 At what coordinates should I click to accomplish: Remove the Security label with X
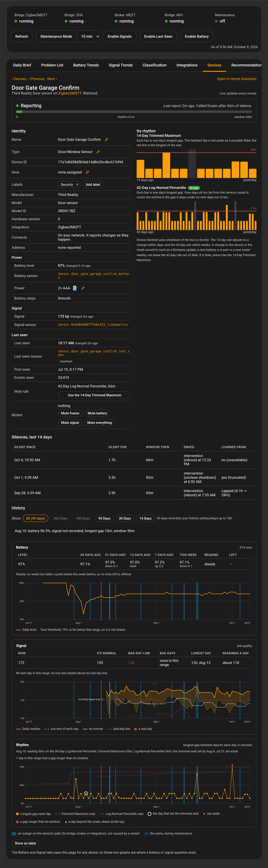(77, 185)
